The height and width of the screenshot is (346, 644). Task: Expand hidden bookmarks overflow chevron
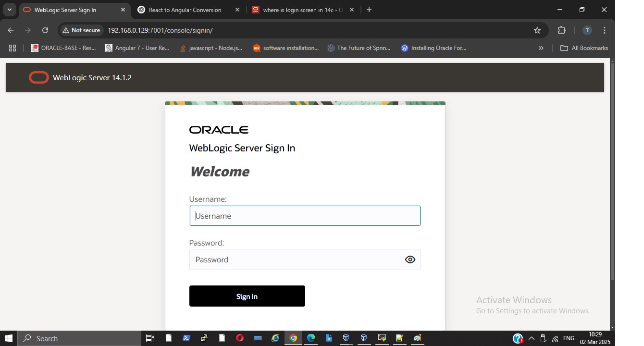point(541,48)
